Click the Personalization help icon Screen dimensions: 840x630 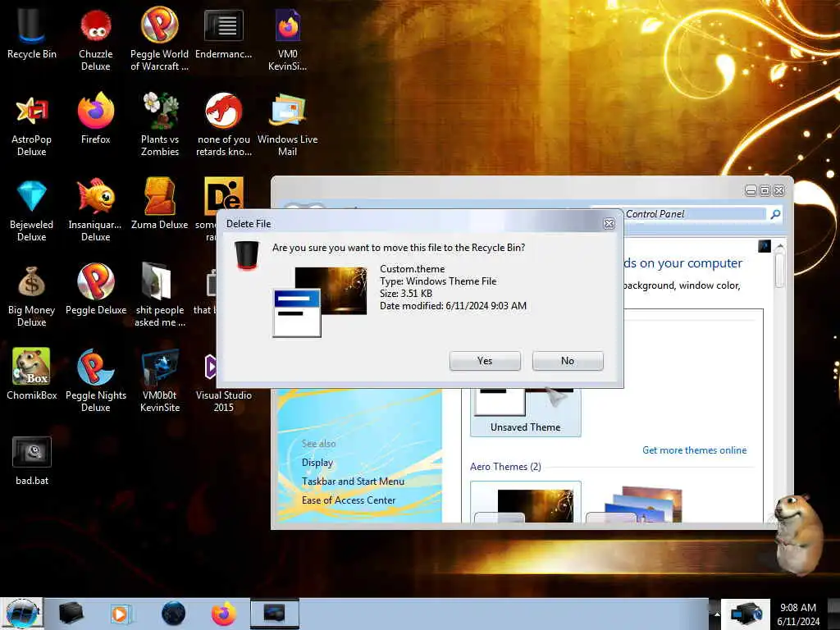tap(765, 246)
